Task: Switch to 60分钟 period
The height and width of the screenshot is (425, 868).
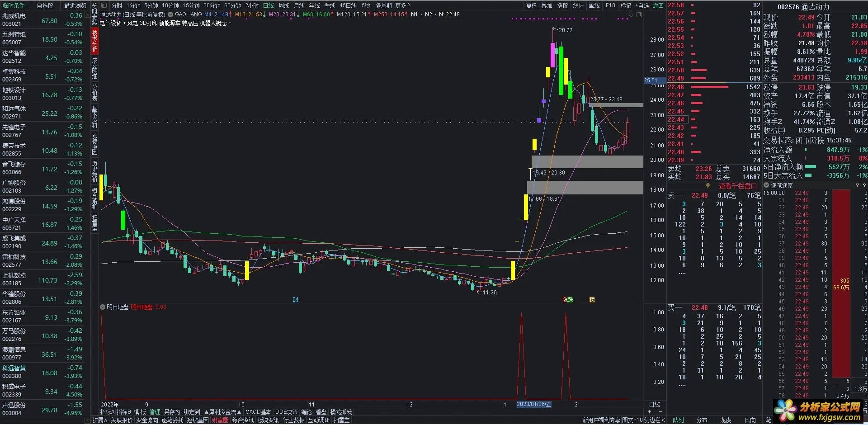Action: tap(233, 5)
